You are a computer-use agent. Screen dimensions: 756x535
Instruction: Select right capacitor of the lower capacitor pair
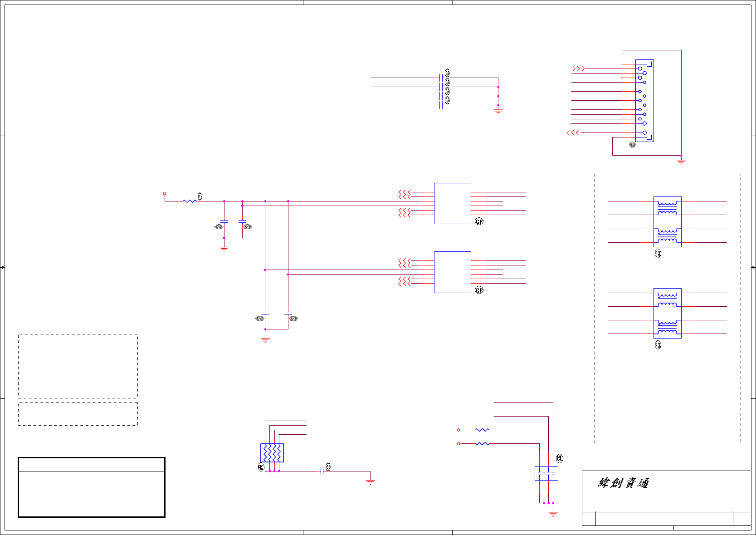coord(288,313)
